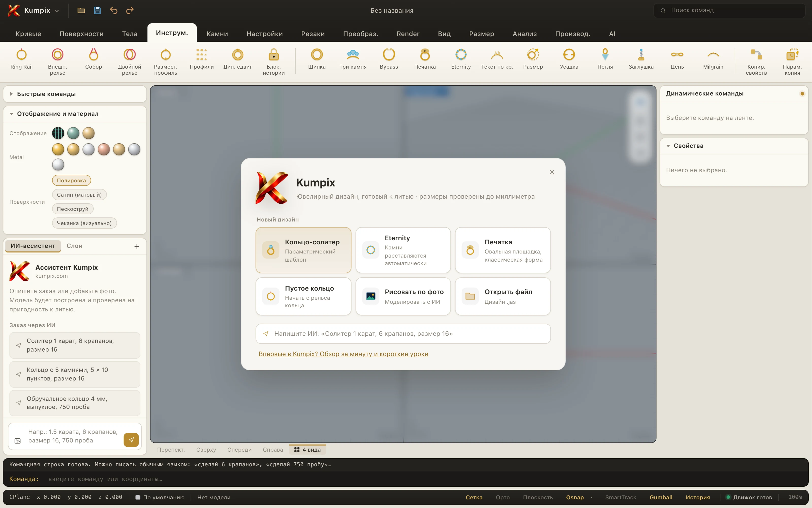The width and height of the screenshot is (812, 508).
Task: Collapse the Отображение и материал panel
Action: tap(75, 114)
